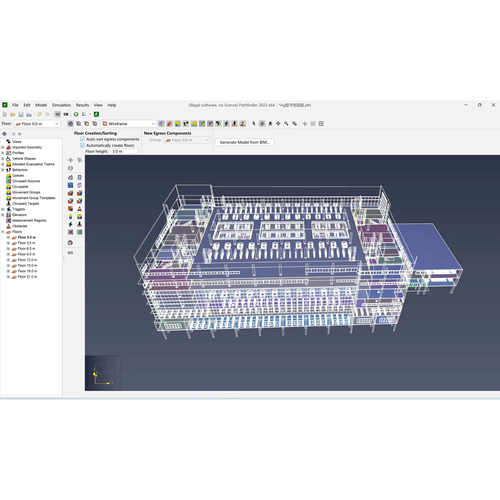Viewport: 500px width, 500px height.
Task: Expand the Profiles tree node
Action: [3, 153]
